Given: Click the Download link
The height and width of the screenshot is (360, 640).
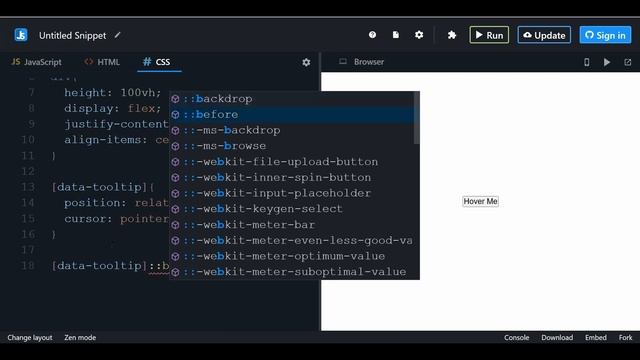Looking at the screenshot, I should [x=557, y=338].
